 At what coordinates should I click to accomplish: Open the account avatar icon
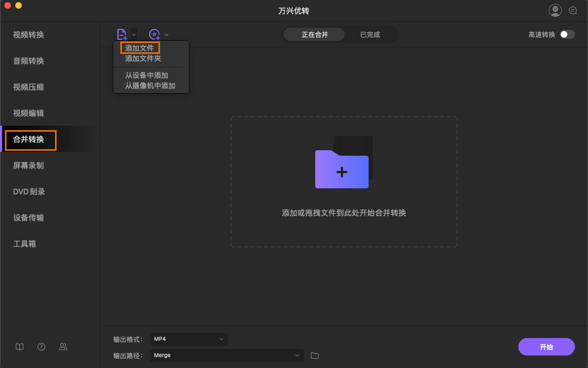tap(555, 10)
